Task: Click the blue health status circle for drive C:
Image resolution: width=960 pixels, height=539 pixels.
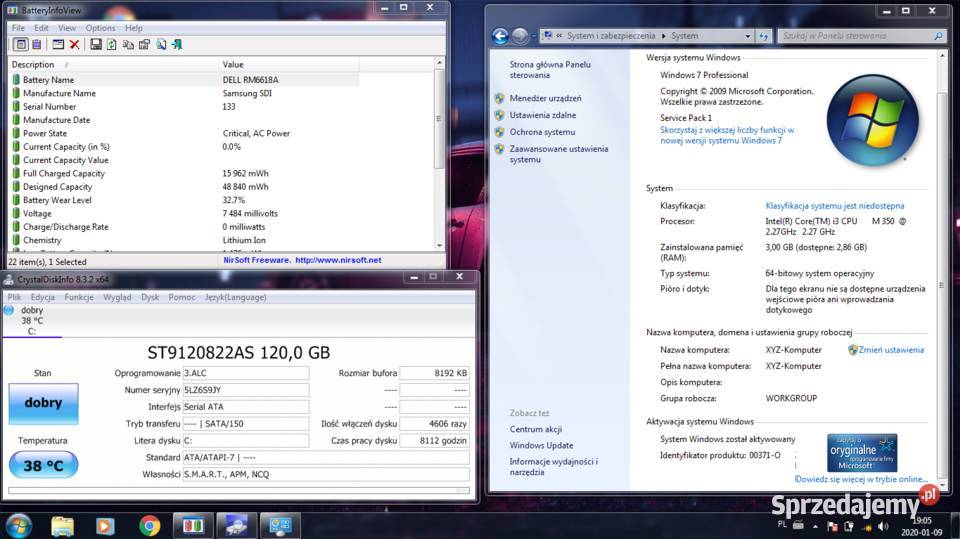Action: coord(9,311)
